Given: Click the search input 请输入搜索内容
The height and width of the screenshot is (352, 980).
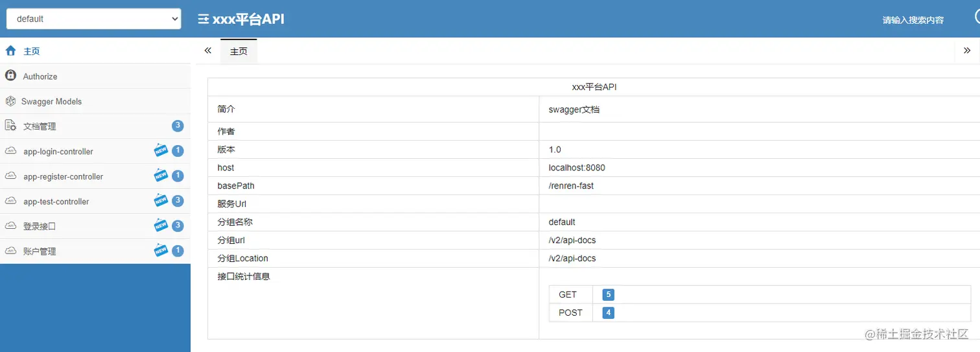Looking at the screenshot, I should 913,20.
